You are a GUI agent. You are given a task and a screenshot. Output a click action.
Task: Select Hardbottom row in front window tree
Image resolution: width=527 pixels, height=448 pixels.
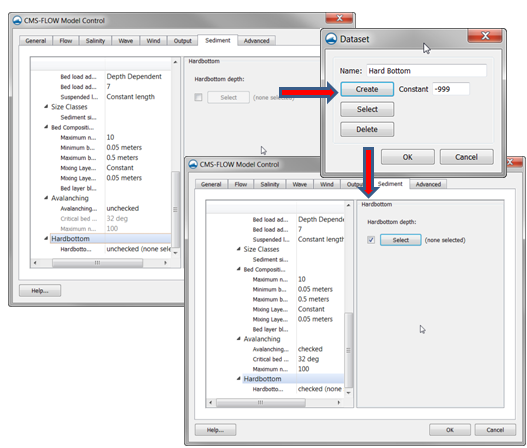point(293,379)
